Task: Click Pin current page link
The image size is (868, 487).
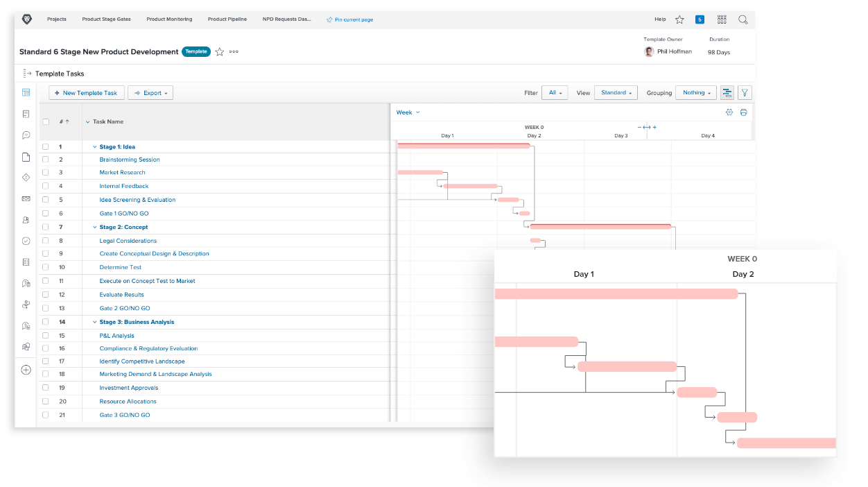Action: point(354,19)
